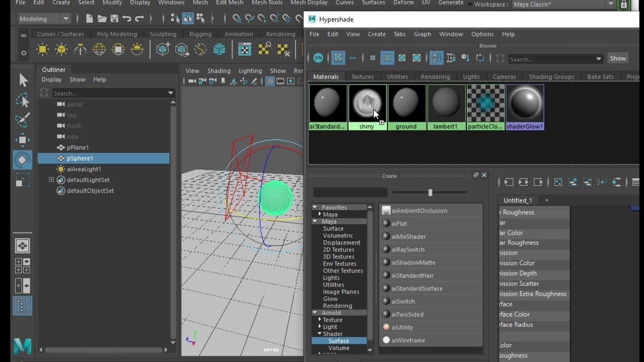Switch to the Textures tab
This screenshot has width=644, height=362.
tap(362, 77)
